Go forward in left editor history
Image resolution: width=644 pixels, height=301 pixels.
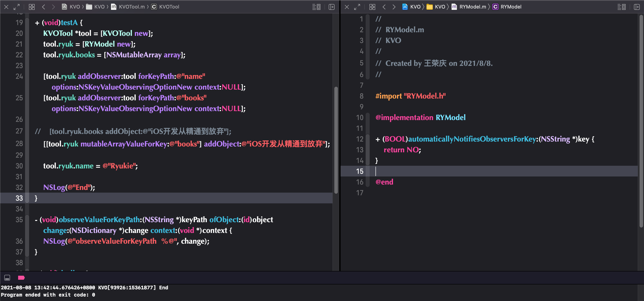53,7
